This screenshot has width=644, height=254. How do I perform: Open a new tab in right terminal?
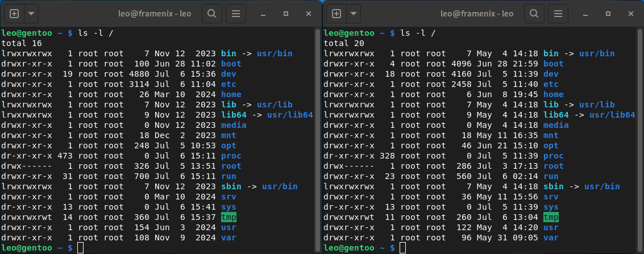point(336,14)
